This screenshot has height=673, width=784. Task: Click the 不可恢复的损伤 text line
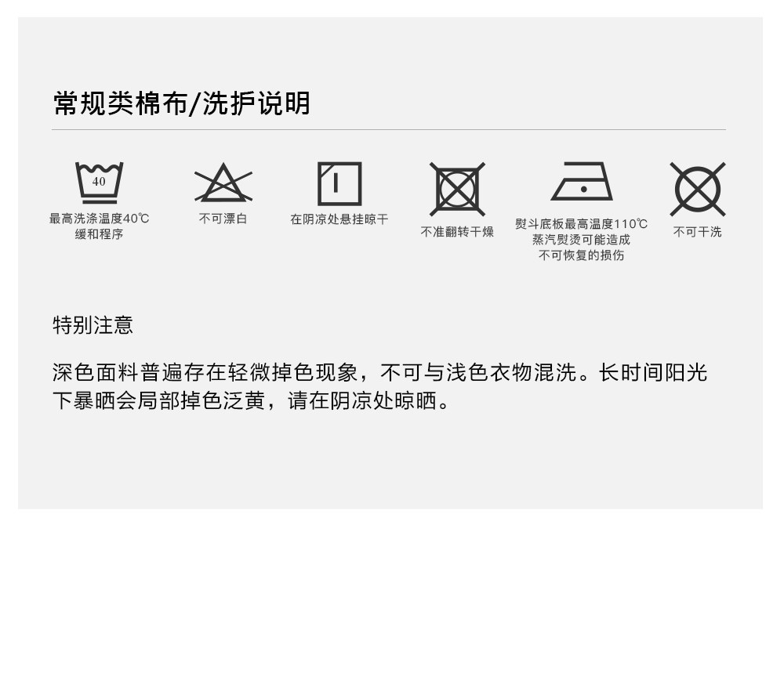(x=581, y=255)
